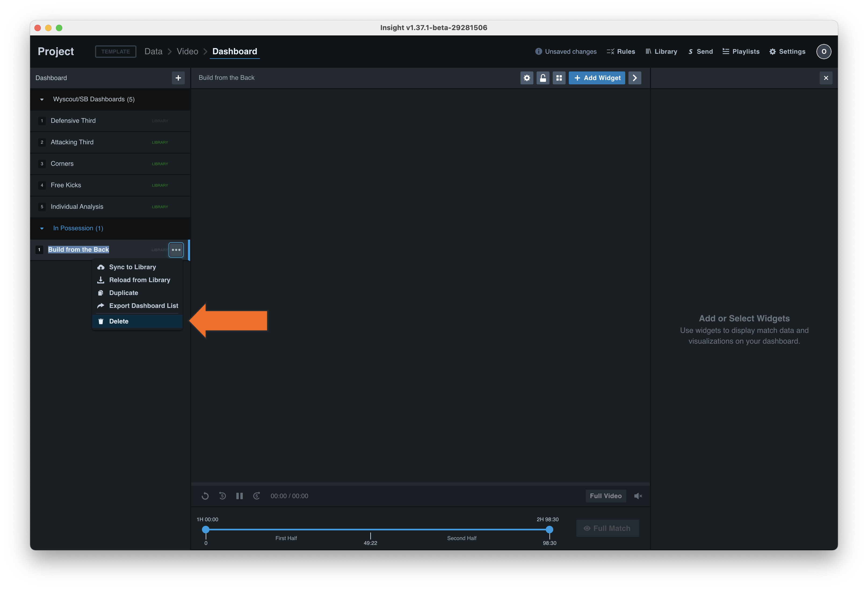Image resolution: width=868 pixels, height=590 pixels.
Task: Open dashboard settings gear icon
Action: pos(527,78)
